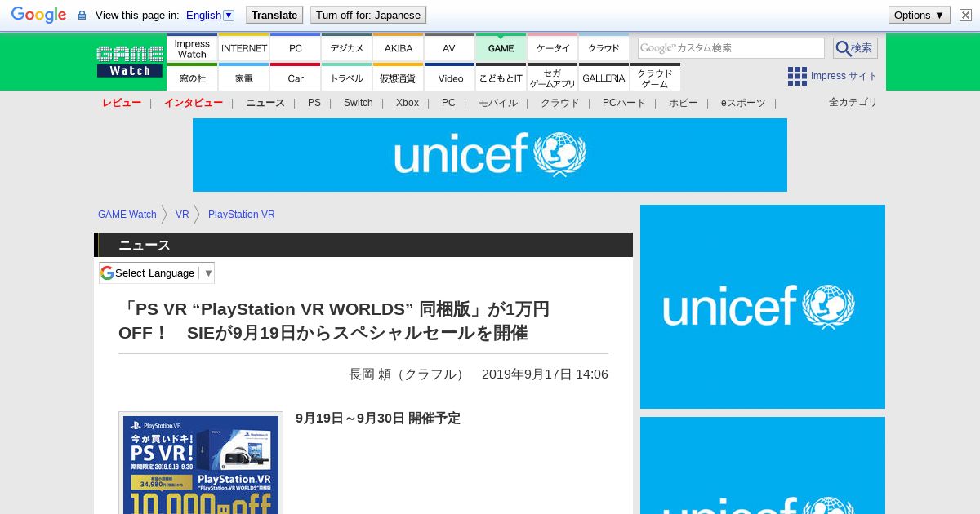Open the デジカメ tab
Viewport: 980px width, 514px height.
[346, 48]
